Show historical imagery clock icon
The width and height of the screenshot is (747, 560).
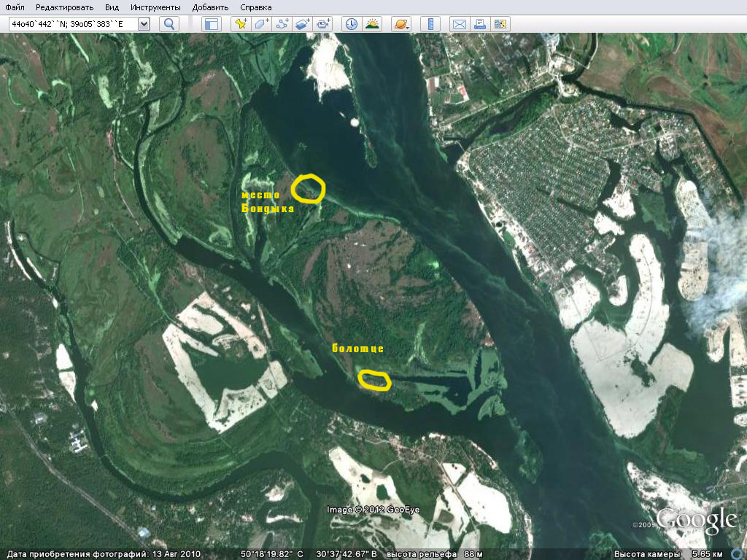tap(352, 24)
